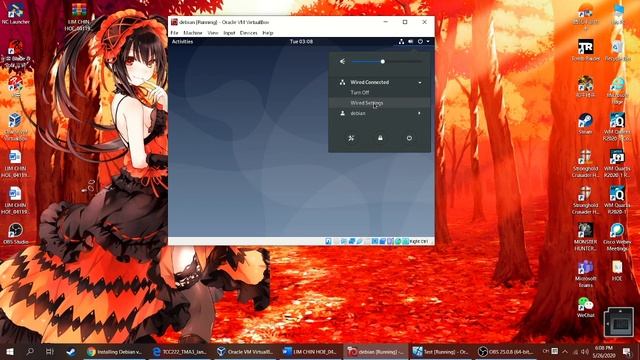Open Task View on the taskbar
The height and width of the screenshot is (360, 640).
(50, 351)
